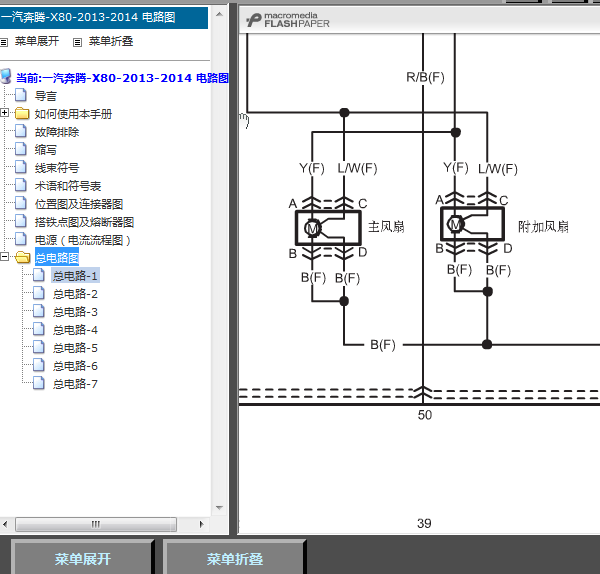Click the bottom 菜单折叠 button
The height and width of the screenshot is (574, 600).
[x=235, y=559]
